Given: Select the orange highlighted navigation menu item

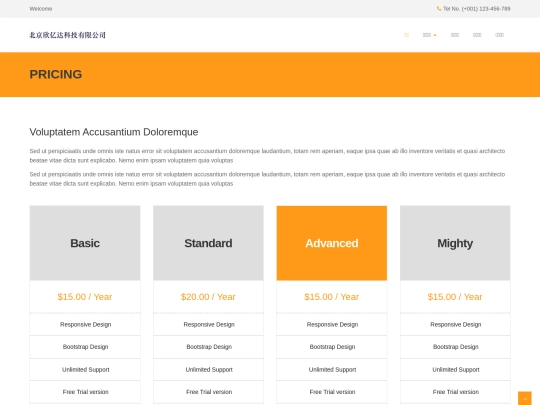Looking at the screenshot, I should point(406,35).
